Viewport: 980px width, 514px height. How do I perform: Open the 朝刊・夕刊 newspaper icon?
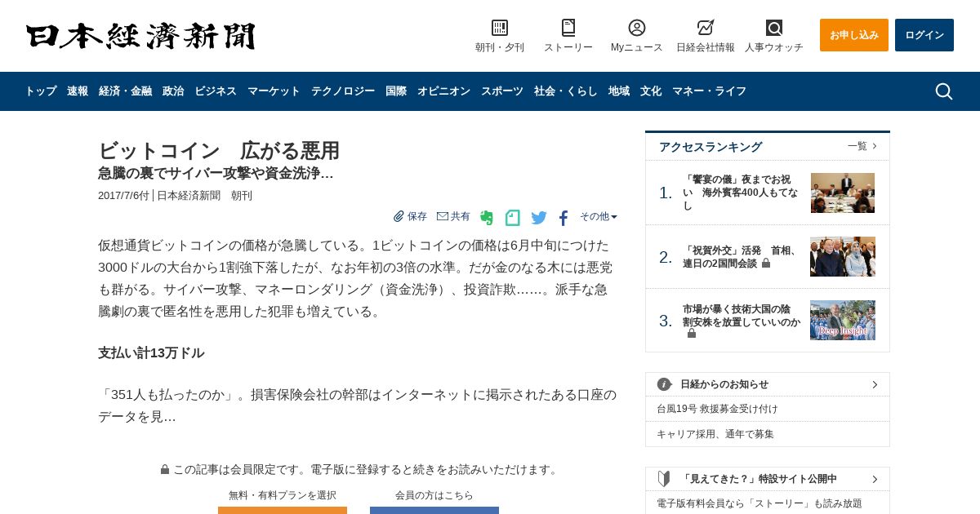[500, 28]
